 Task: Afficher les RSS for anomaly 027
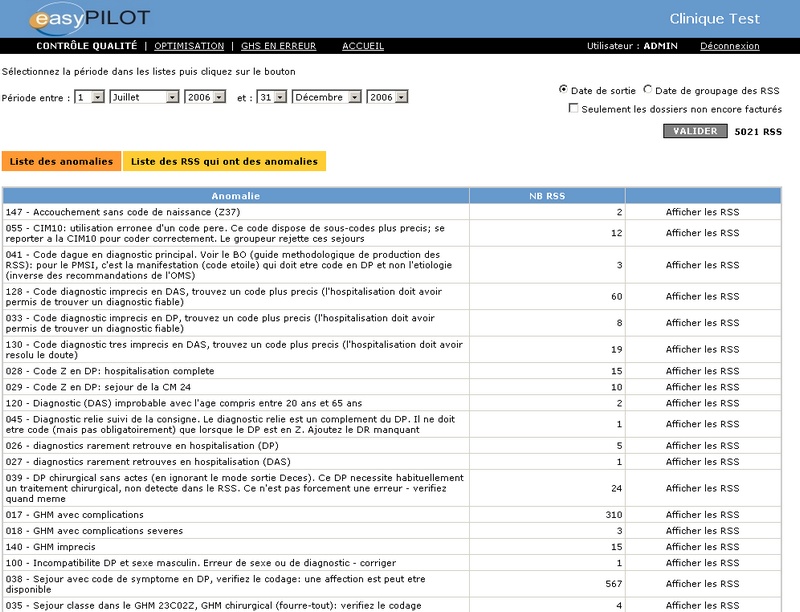[x=703, y=462]
